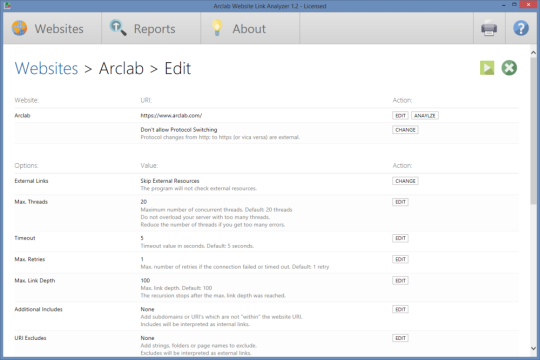540x360 pixels.
Task: Open help with the question mark icon
Action: pyautogui.click(x=521, y=28)
